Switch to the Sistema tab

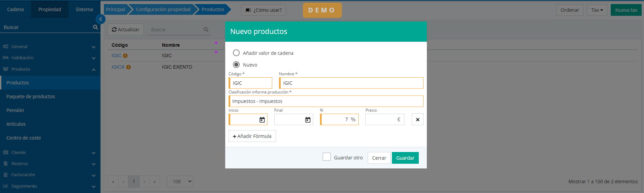(x=84, y=9)
